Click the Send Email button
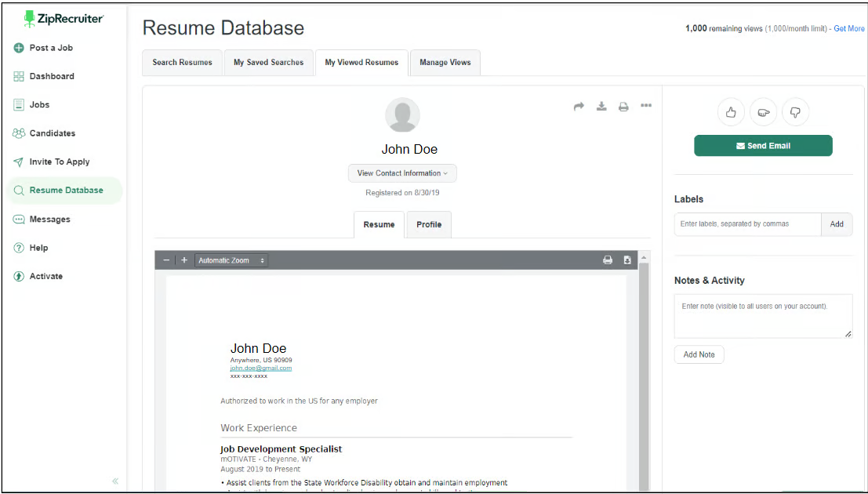 point(764,146)
